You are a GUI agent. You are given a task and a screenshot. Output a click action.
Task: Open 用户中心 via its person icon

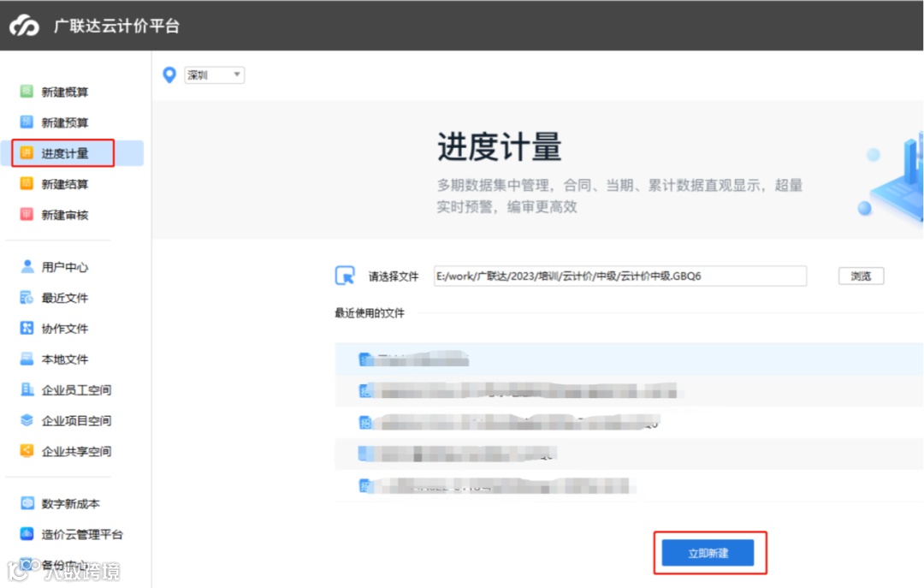(27, 266)
